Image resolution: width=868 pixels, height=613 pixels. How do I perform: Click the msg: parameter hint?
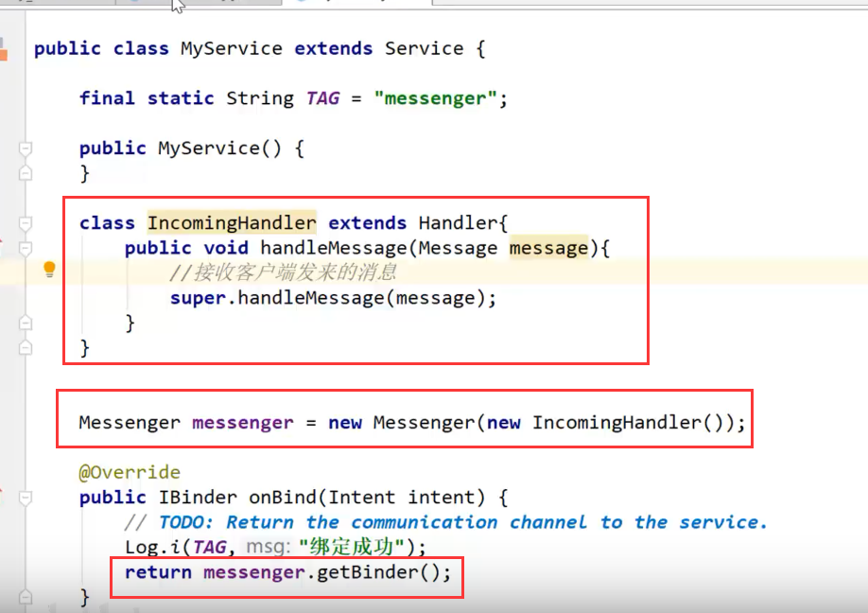tap(269, 547)
